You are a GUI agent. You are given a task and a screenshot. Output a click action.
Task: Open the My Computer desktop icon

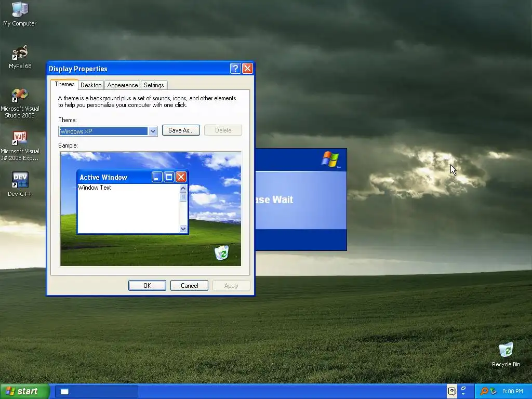[x=20, y=14]
